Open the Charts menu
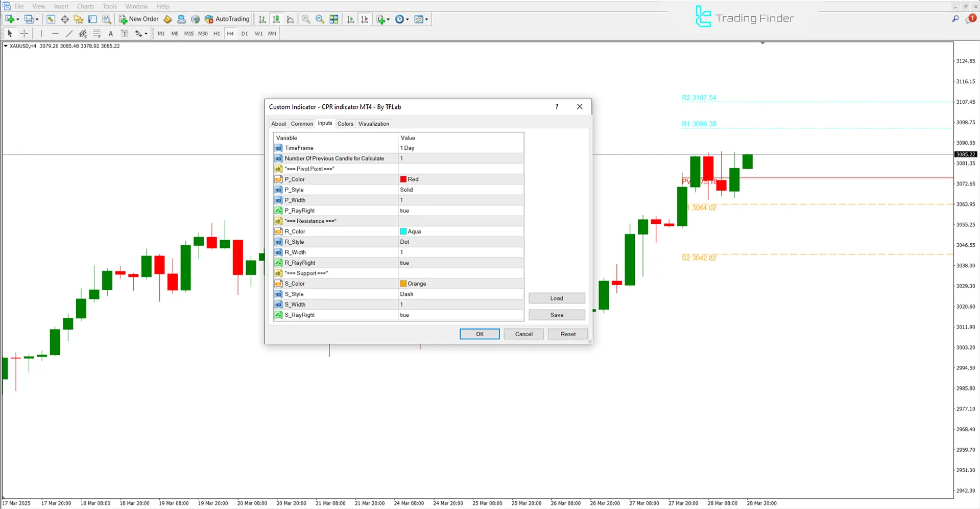The width and height of the screenshot is (980, 509). click(x=85, y=6)
